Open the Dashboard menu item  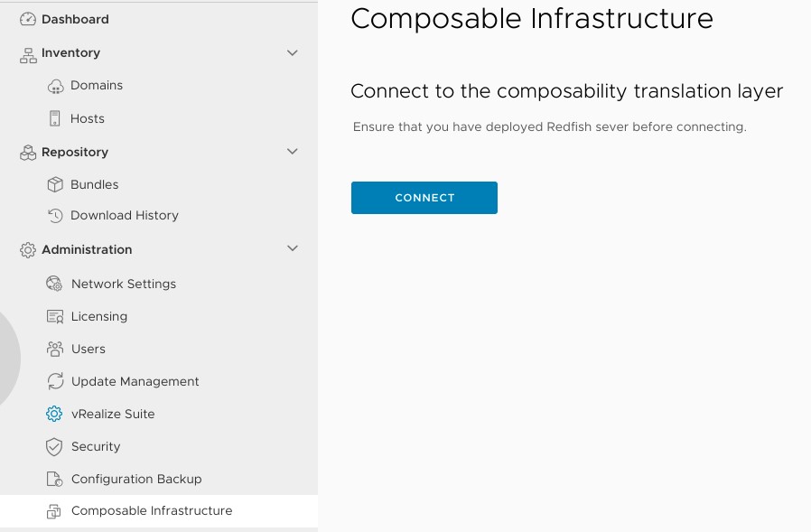coord(75,19)
